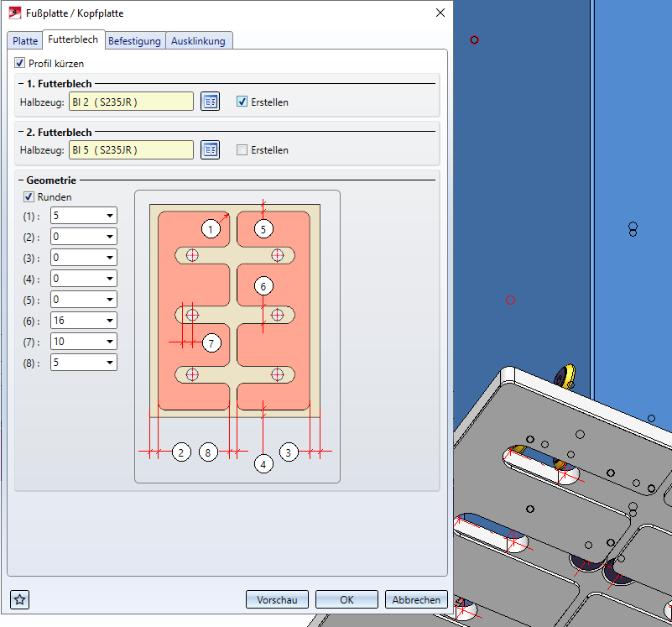672x627 pixels.
Task: Click circled number 5 in geometry diagram
Action: click(x=263, y=228)
